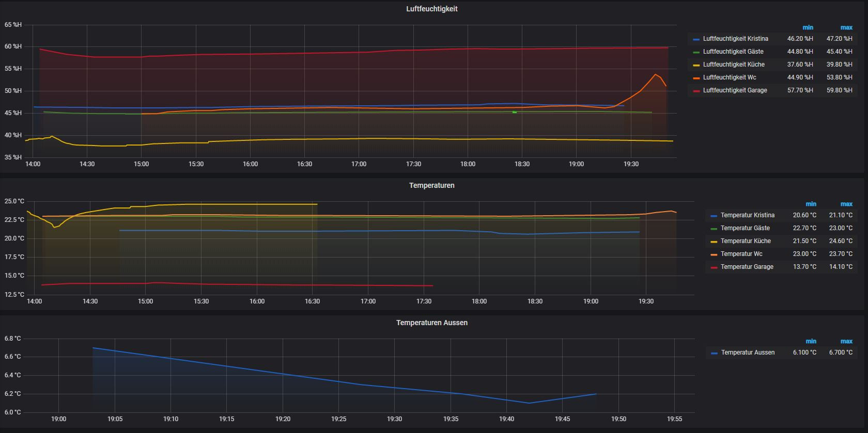868x433 pixels.
Task: Open the Luftfeuchtigkeit panel title menu
Action: point(431,9)
